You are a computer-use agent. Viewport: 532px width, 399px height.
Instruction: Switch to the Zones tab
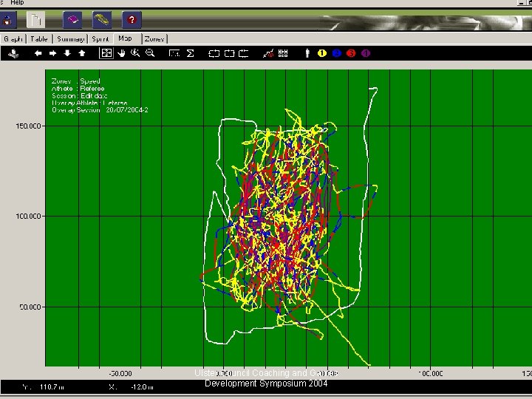click(x=154, y=39)
